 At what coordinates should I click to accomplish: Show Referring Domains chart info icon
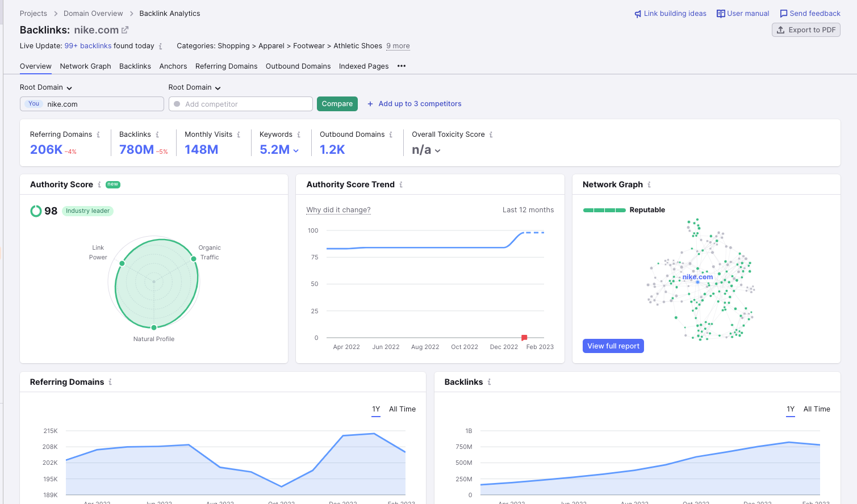[x=110, y=382]
